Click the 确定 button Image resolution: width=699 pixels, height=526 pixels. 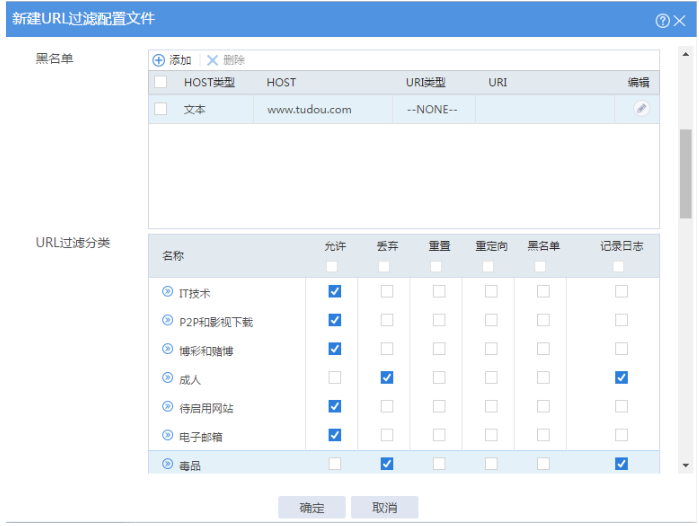tap(312, 507)
